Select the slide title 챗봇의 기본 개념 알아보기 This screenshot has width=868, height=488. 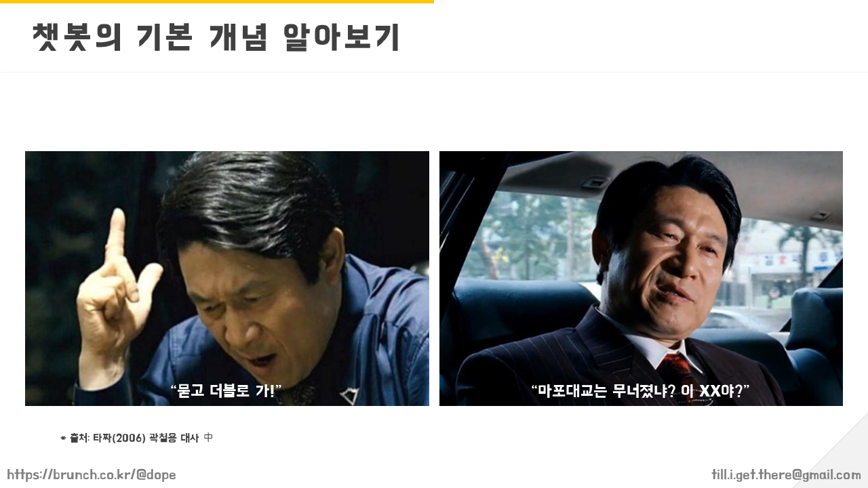point(216,37)
